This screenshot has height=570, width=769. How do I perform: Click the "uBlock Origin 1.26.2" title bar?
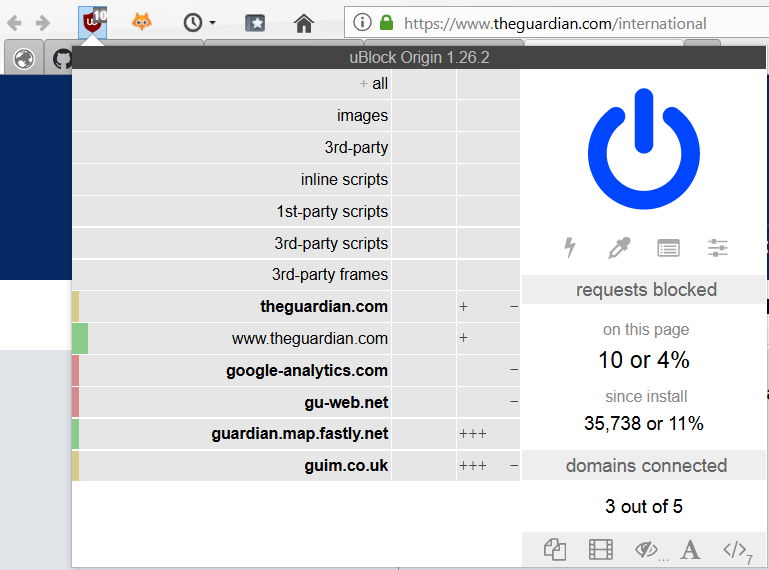[x=419, y=57]
